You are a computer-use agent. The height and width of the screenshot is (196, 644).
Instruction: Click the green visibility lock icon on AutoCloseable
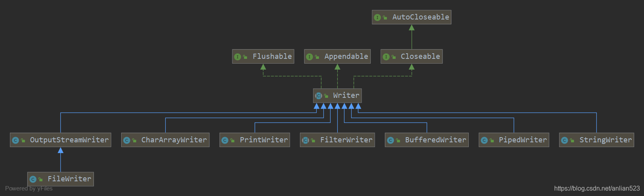click(x=385, y=17)
